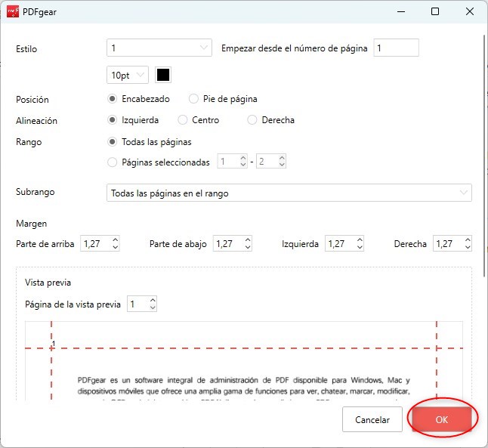This screenshot has height=448, width=488.
Task: Select Todas las páginas range option
Action: click(x=113, y=142)
